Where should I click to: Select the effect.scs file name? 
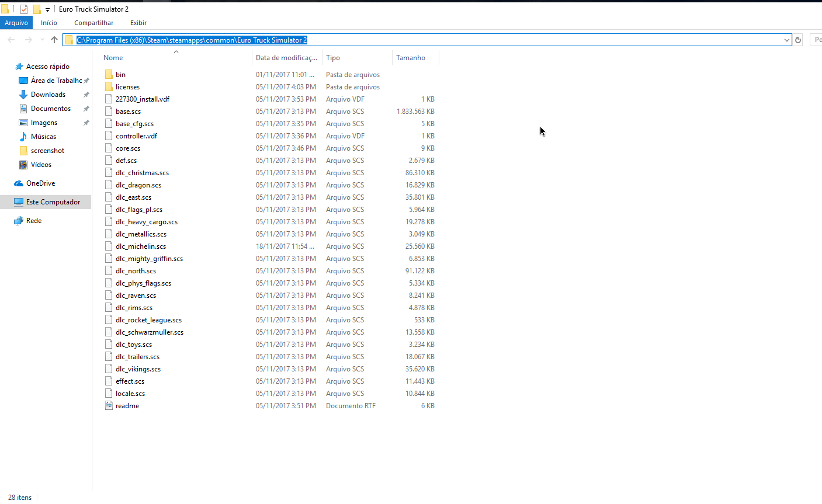[130, 381]
